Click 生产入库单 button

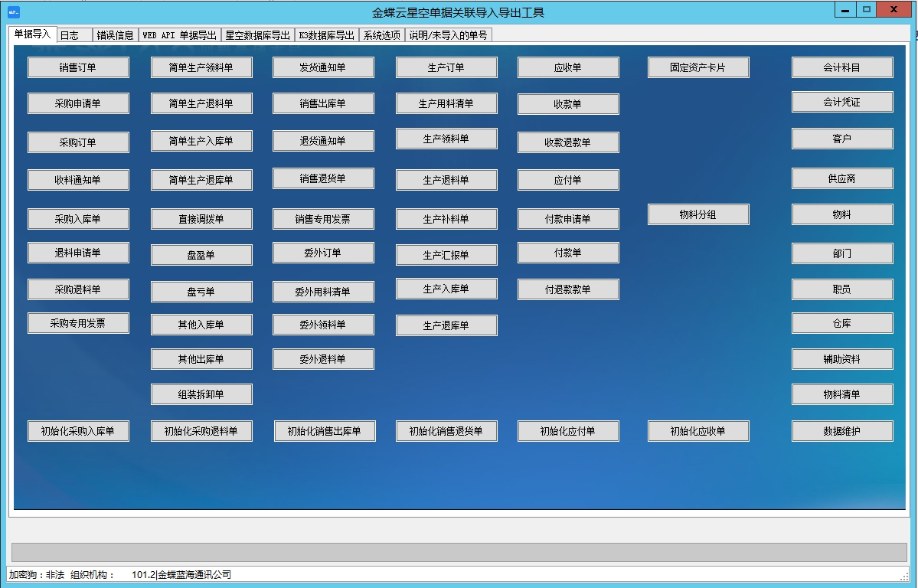point(446,289)
